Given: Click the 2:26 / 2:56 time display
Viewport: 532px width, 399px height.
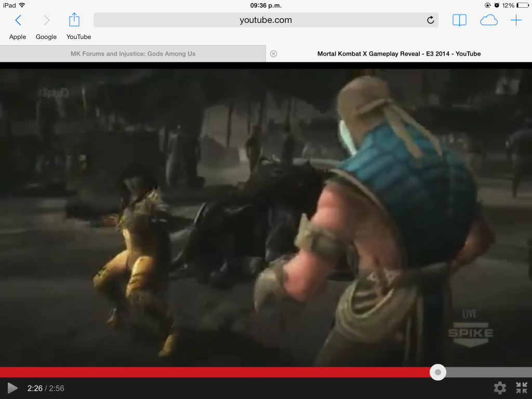Looking at the screenshot, I should [x=46, y=388].
